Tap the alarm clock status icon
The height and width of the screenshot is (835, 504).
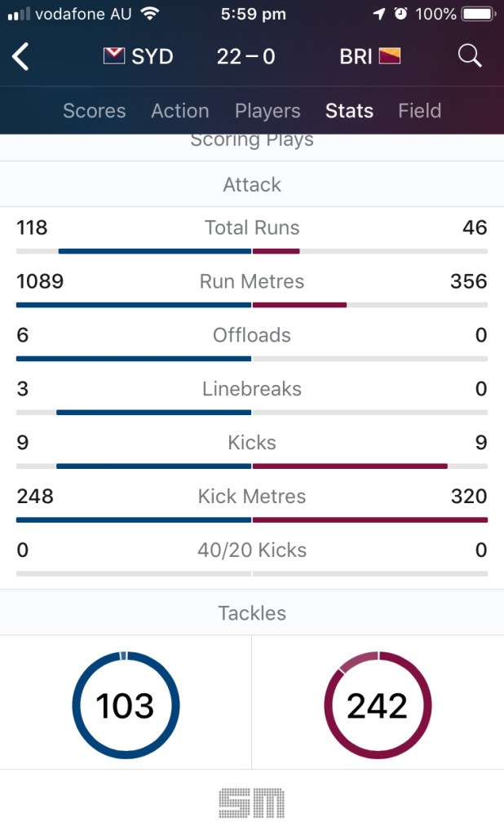[x=400, y=14]
